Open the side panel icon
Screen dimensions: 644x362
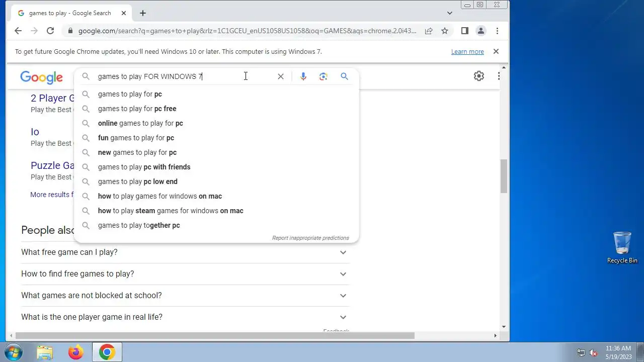coord(465,31)
